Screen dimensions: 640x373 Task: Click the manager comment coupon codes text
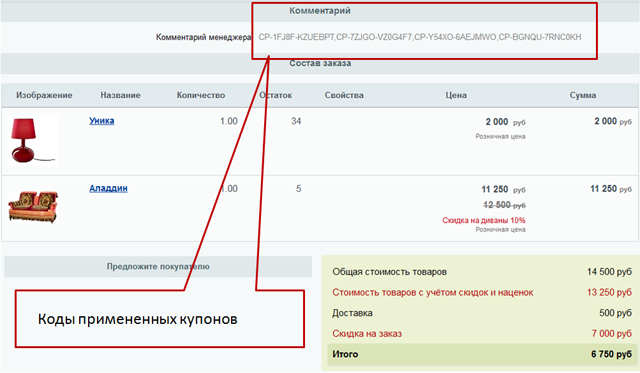coord(420,37)
